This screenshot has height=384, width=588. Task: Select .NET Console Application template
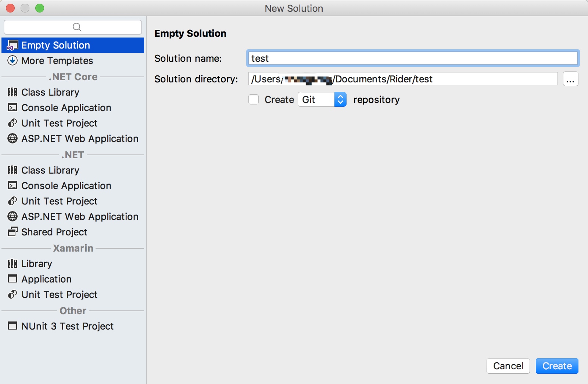(x=66, y=186)
